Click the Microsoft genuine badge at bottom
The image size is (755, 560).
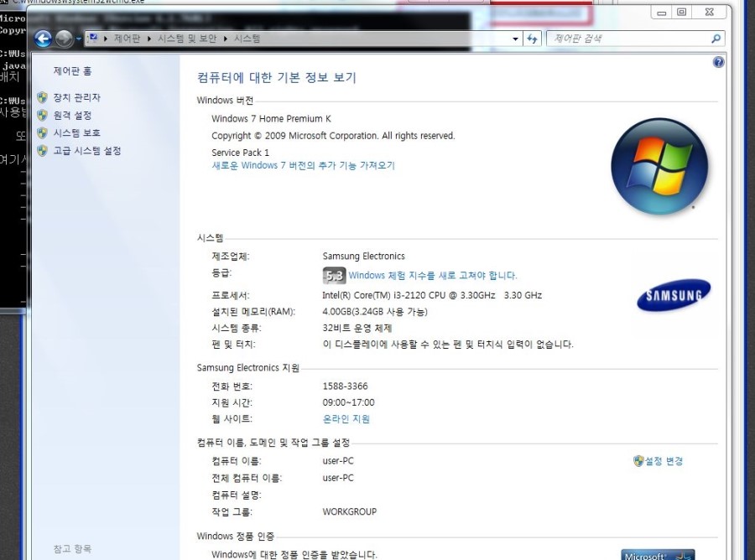(x=658, y=554)
